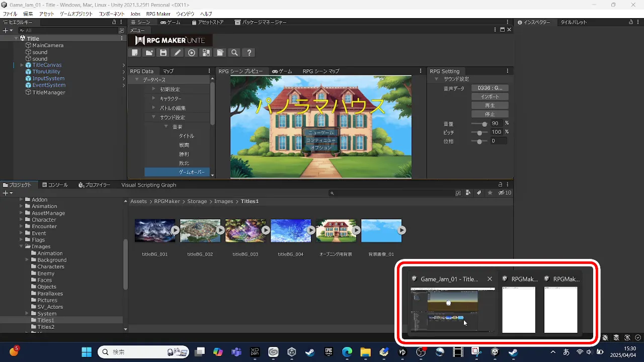Click the save floppy disk icon in RPG Maker toolbar
This screenshot has height=362, width=644.
coord(164,53)
